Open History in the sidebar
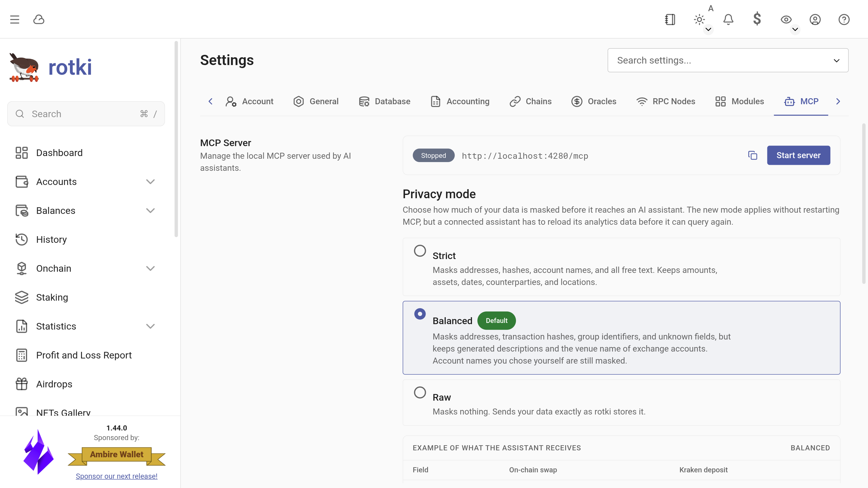 pyautogui.click(x=86, y=239)
